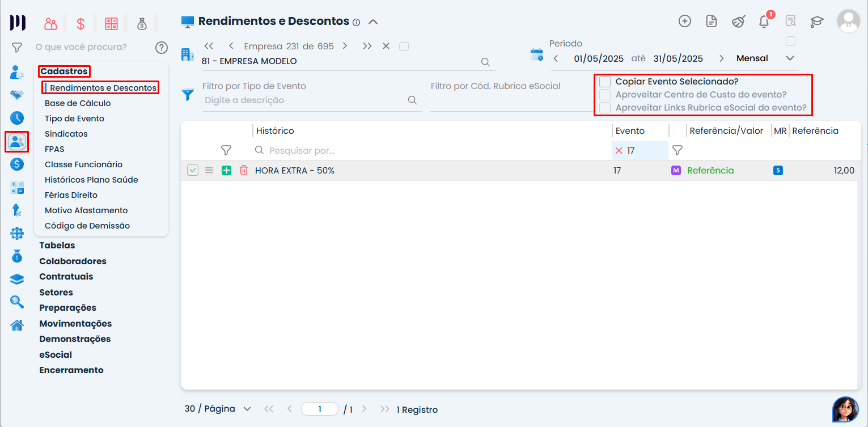Open Históricos Plano Saúde menu item
Screen dimensions: 868x427
(x=91, y=180)
